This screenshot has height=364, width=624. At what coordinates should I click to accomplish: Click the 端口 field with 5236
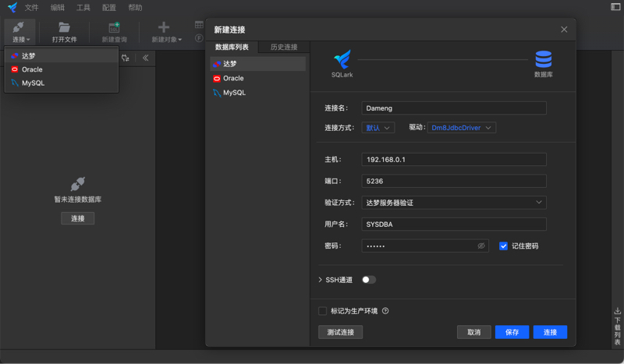[x=454, y=181]
